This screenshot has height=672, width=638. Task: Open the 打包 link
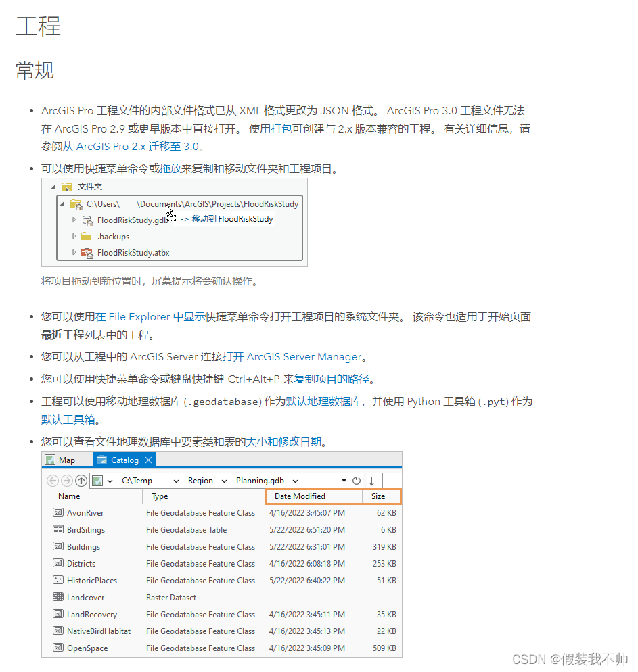281,128
